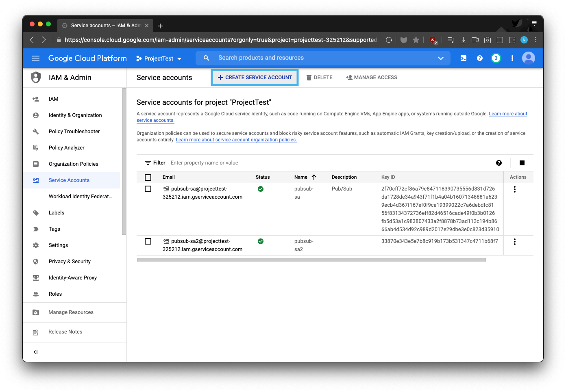Open service account organization policies link
Screen dimensions: 566x392
pos(236,140)
